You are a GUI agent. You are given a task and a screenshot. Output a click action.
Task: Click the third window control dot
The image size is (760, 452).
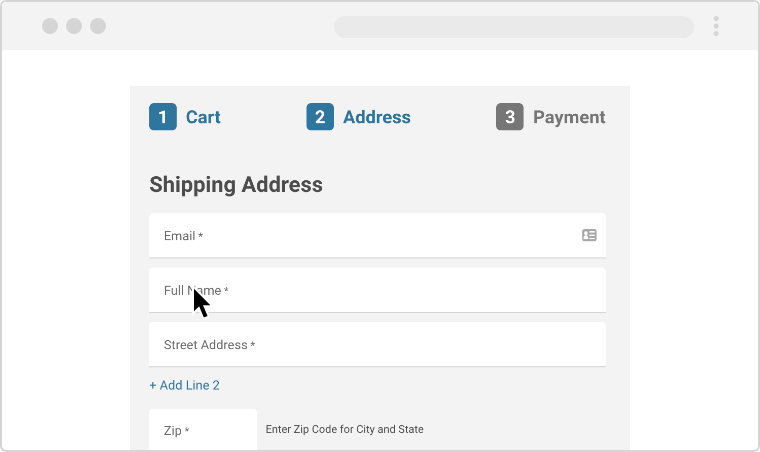tap(98, 26)
